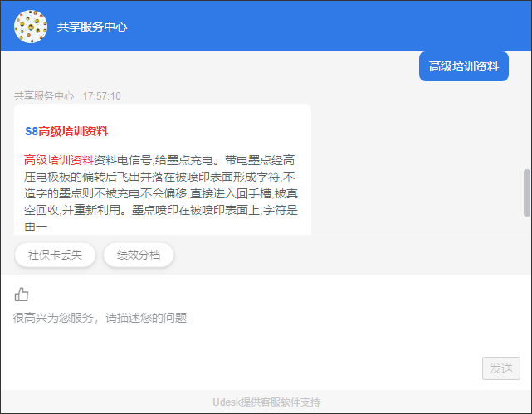Click the thumbs-up rating icon
The width and height of the screenshot is (532, 414).
(x=22, y=295)
